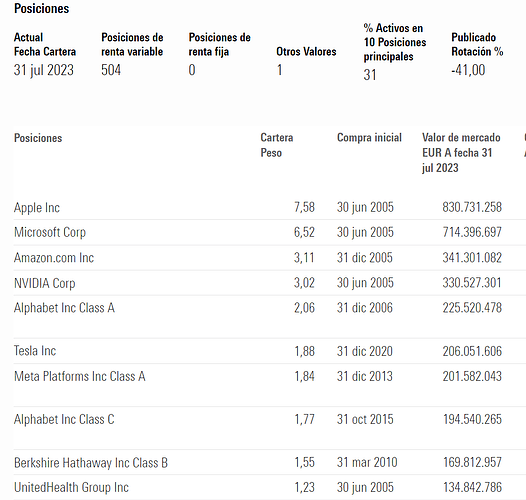Select the 31 top-ten assets percentage
This screenshot has height=500, width=526.
click(x=370, y=75)
